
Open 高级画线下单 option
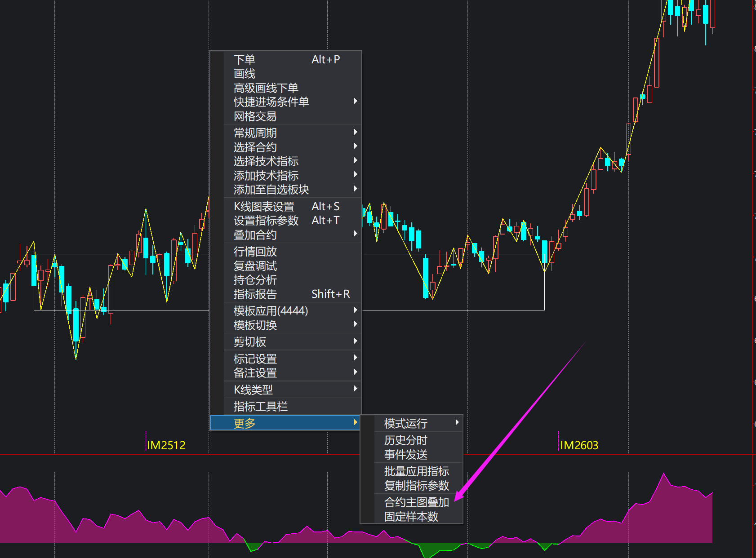(x=266, y=88)
